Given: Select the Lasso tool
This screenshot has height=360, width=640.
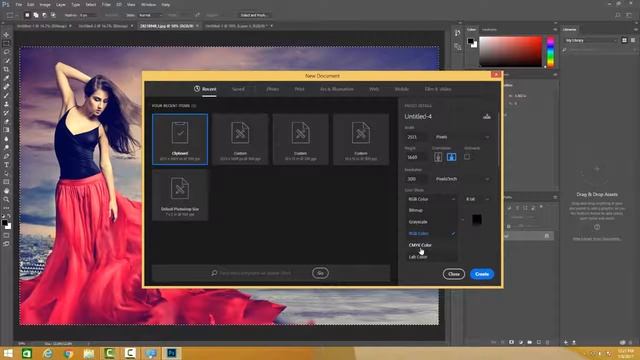Looking at the screenshot, I should pos(6,52).
